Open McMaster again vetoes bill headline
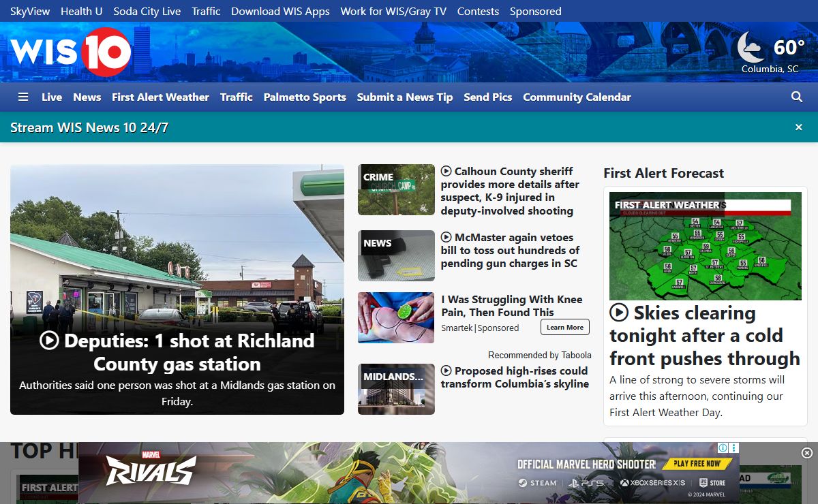 pyautogui.click(x=510, y=250)
